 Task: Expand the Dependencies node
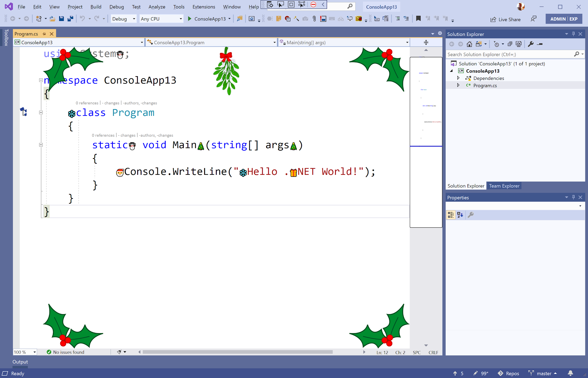pyautogui.click(x=459, y=78)
